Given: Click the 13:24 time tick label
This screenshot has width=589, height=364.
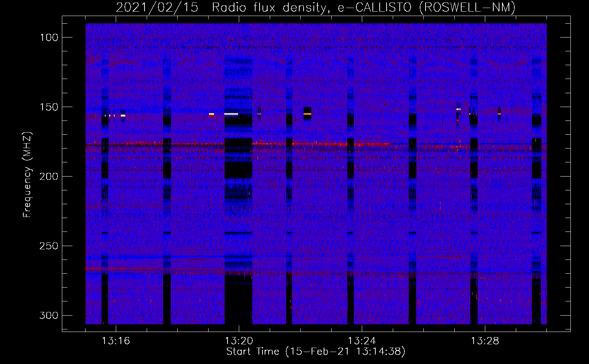Looking at the screenshot, I should coord(362,341).
